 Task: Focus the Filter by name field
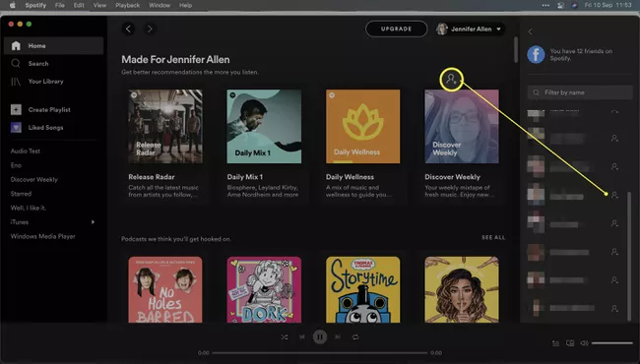click(x=580, y=92)
